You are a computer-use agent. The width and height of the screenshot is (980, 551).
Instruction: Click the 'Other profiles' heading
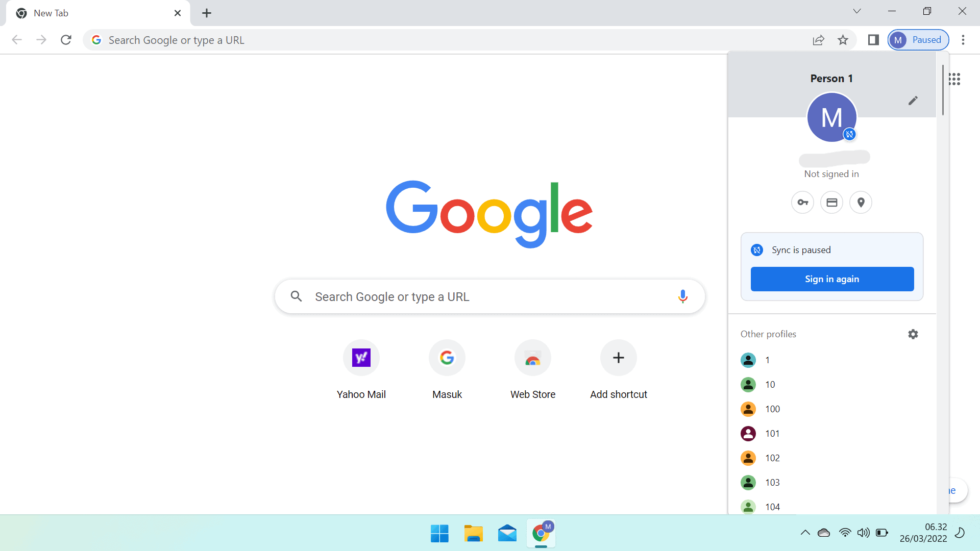tap(768, 334)
